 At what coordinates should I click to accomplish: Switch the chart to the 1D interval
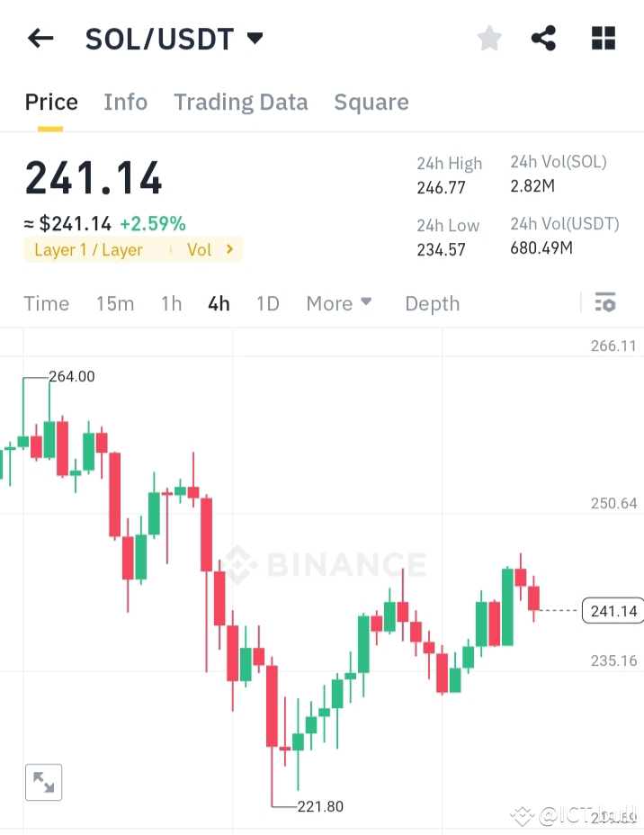(x=267, y=304)
